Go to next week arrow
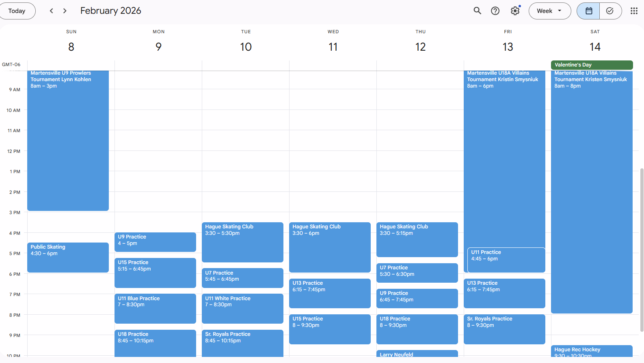 pyautogui.click(x=65, y=11)
